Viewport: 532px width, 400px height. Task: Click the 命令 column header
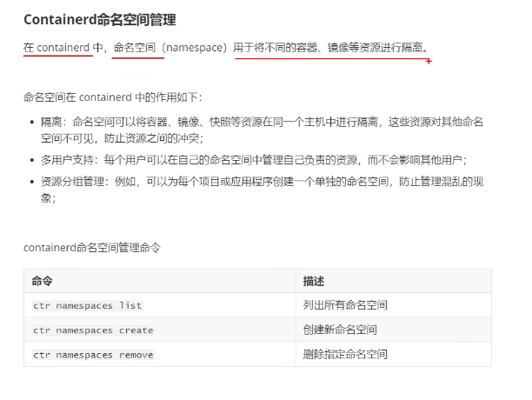tap(42, 281)
